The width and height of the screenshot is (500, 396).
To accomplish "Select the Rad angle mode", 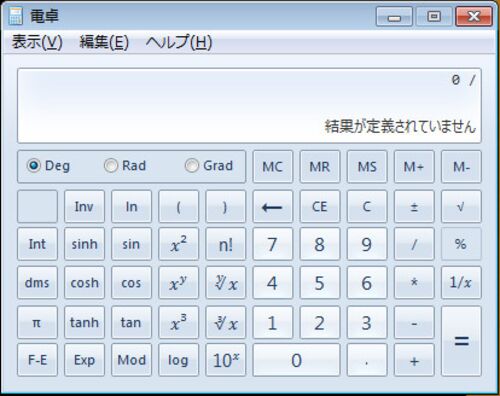I will (x=125, y=166).
